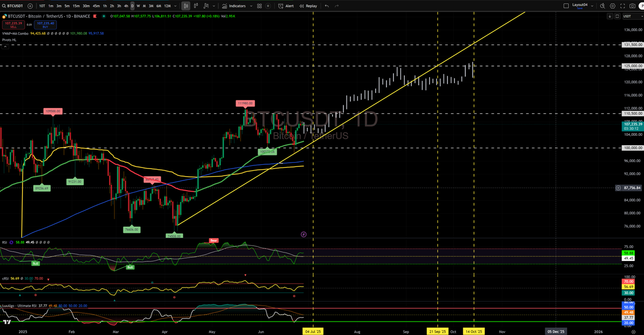Click the 111980.00 pivot high label
644x335 pixels.
click(x=245, y=103)
